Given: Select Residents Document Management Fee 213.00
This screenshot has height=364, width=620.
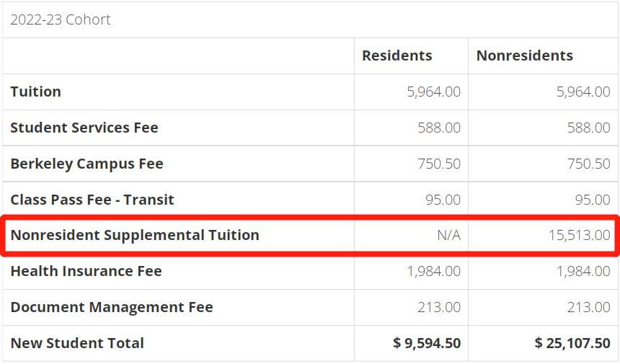Looking at the screenshot, I should 439,307.
